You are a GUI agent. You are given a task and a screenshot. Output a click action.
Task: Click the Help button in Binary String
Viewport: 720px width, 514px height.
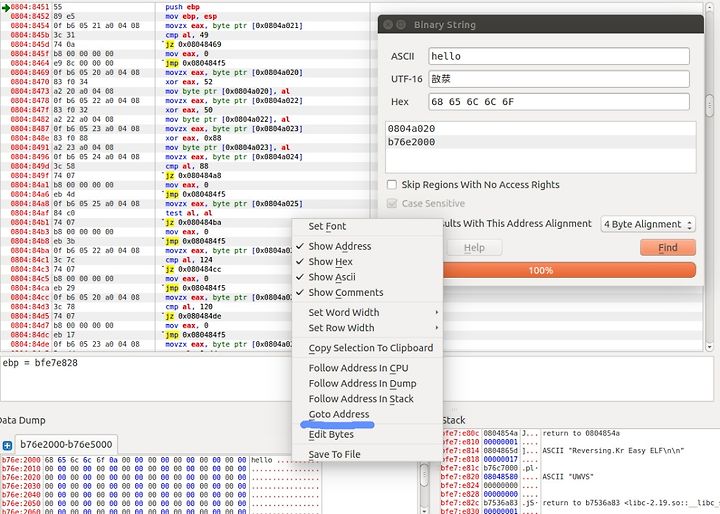[x=474, y=248]
